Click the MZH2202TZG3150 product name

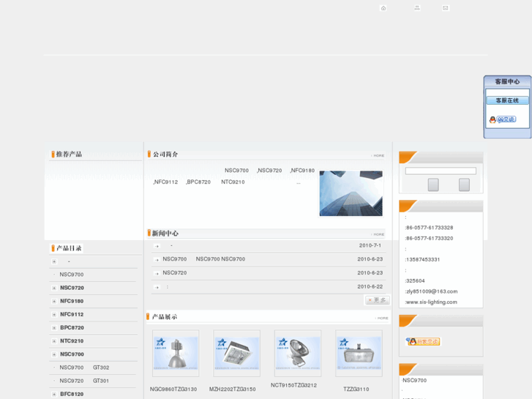click(x=233, y=389)
